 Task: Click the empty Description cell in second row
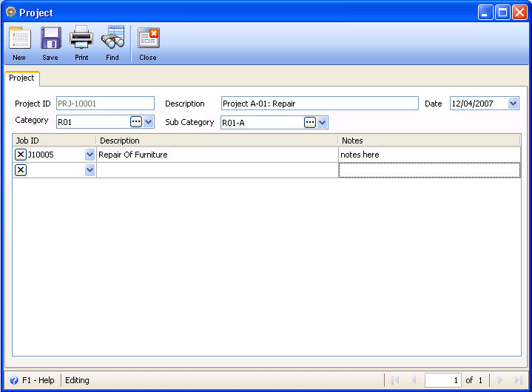point(218,170)
